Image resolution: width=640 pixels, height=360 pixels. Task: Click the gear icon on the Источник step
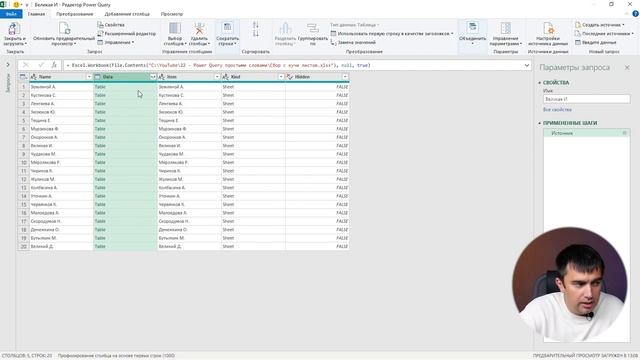[624, 133]
